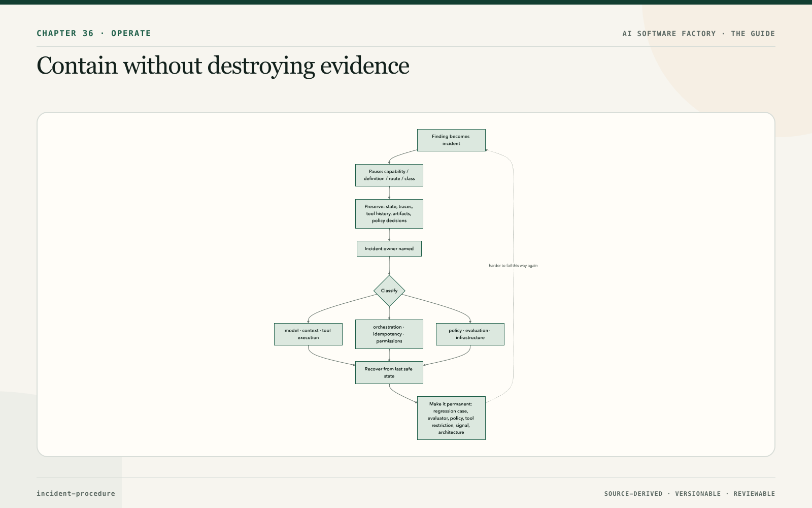
Task: Click the 'Contain without destroying evidence' title
Action: coord(223,66)
